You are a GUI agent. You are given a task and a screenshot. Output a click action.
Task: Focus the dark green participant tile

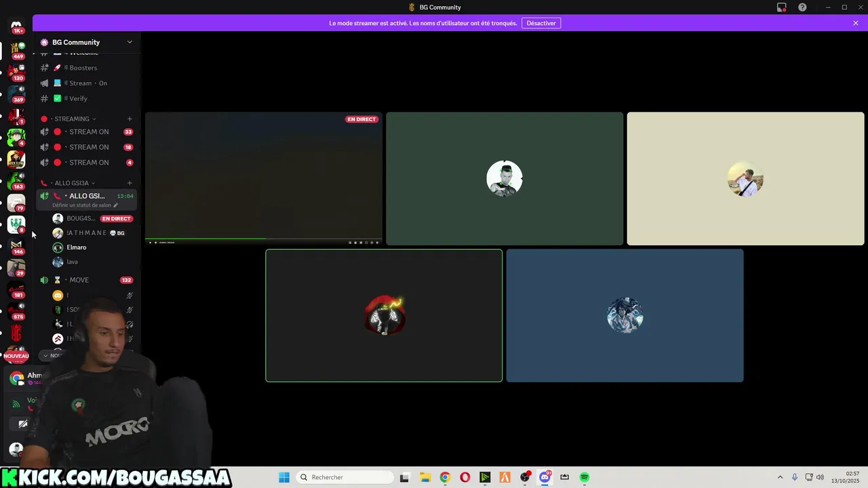pos(505,179)
